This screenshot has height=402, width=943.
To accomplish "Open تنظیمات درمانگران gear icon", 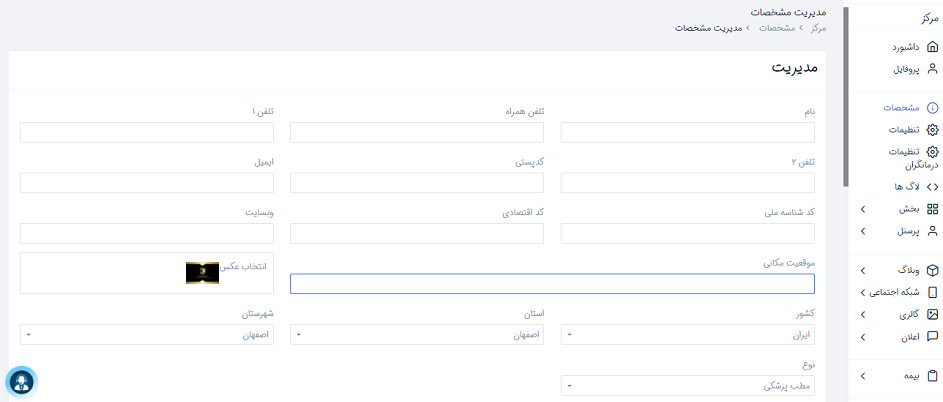I will click(x=932, y=152).
